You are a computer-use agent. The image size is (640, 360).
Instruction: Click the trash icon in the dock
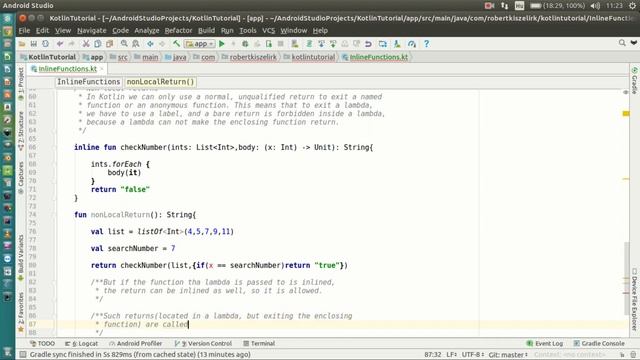(7, 352)
